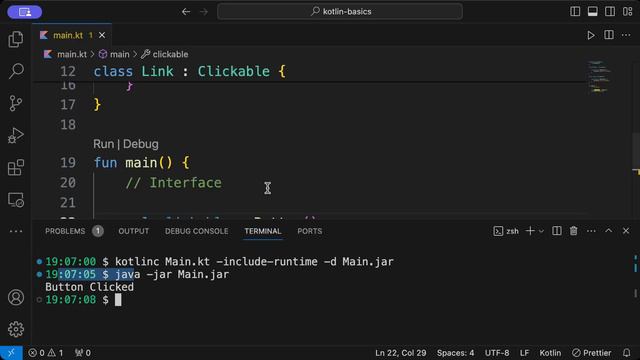This screenshot has width=640, height=360.
Task: Close the terminal panel
Action: 626,231
